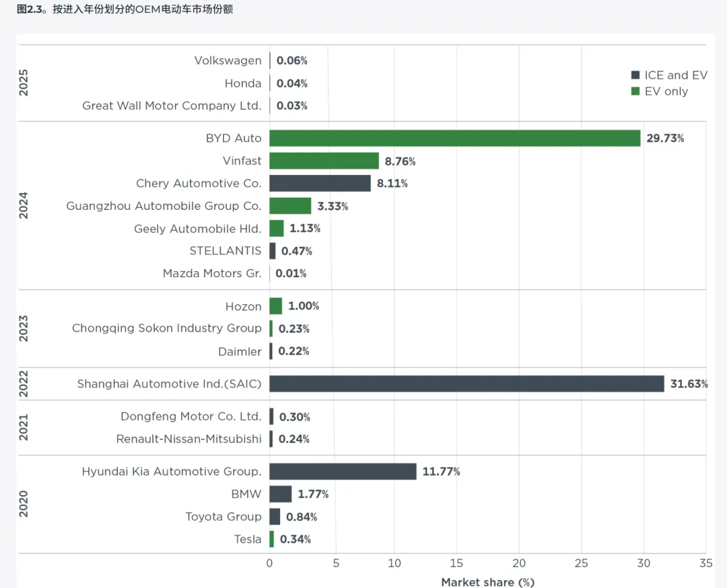This screenshot has width=727, height=588.
Task: Click the STELLANTIS label
Action: [226, 251]
